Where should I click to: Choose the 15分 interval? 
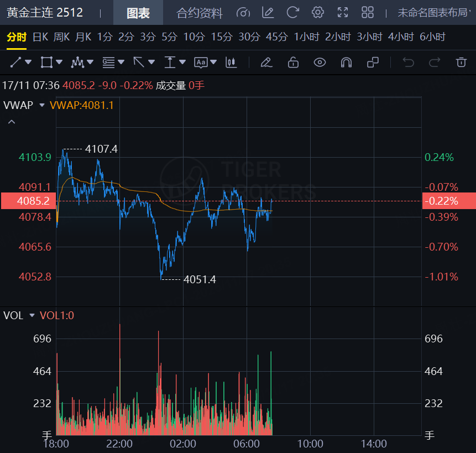(x=222, y=37)
